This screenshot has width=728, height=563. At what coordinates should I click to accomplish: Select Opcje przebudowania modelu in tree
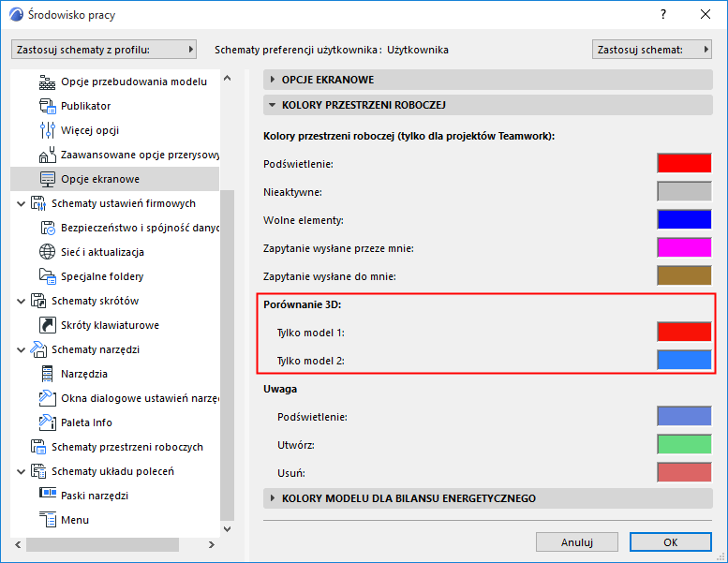134,81
